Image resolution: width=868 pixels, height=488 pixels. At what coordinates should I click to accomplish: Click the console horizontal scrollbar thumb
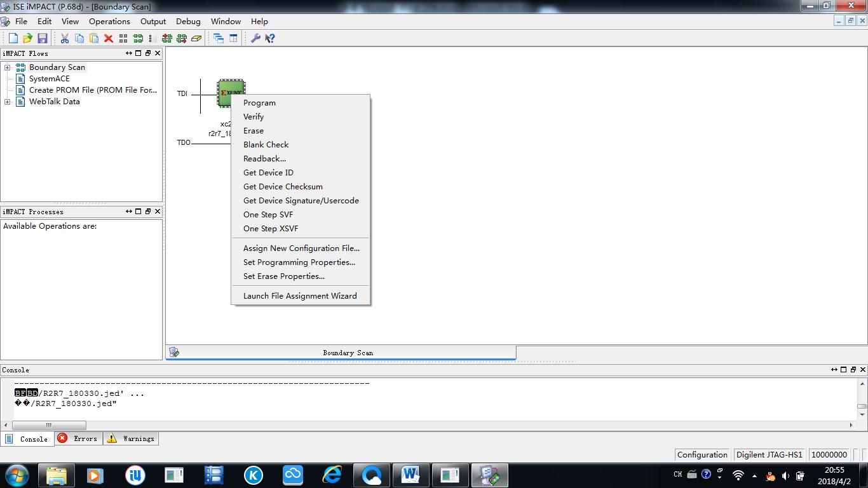[49, 425]
